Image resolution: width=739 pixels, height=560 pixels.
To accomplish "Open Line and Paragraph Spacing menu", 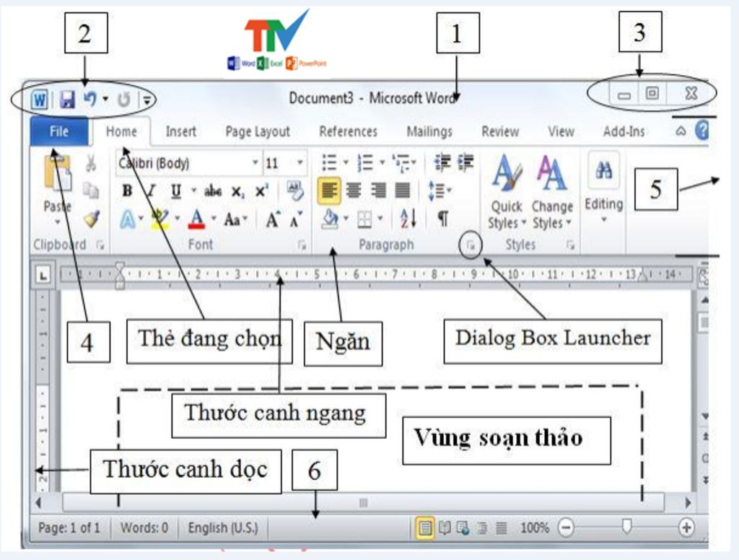I will 440,191.
